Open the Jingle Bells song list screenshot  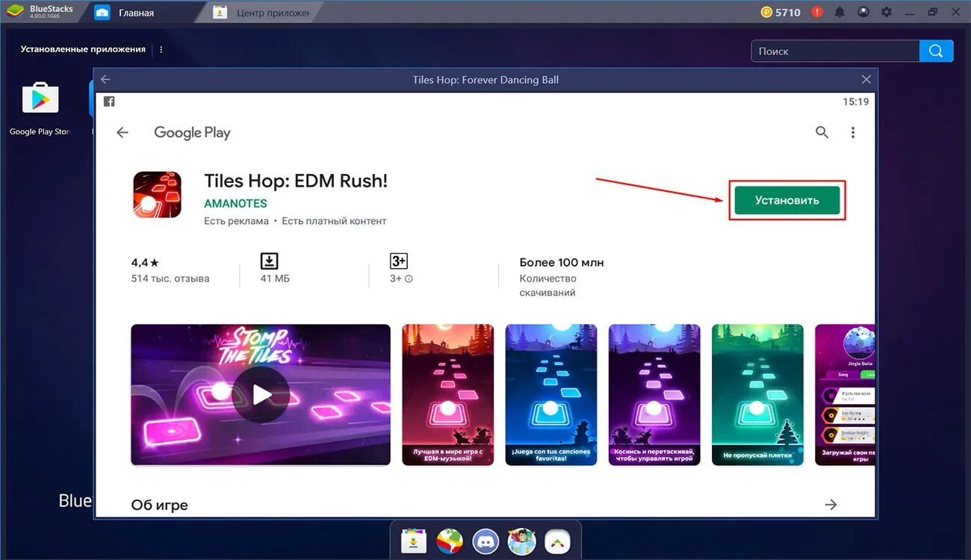point(845,394)
